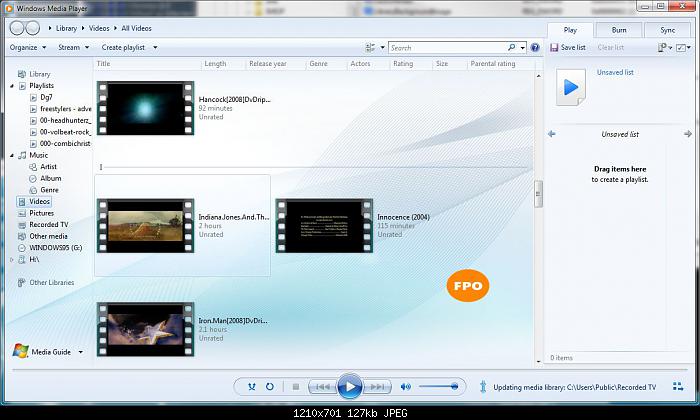Click the forward navigation arrow button
The image size is (700, 420).
33,28
